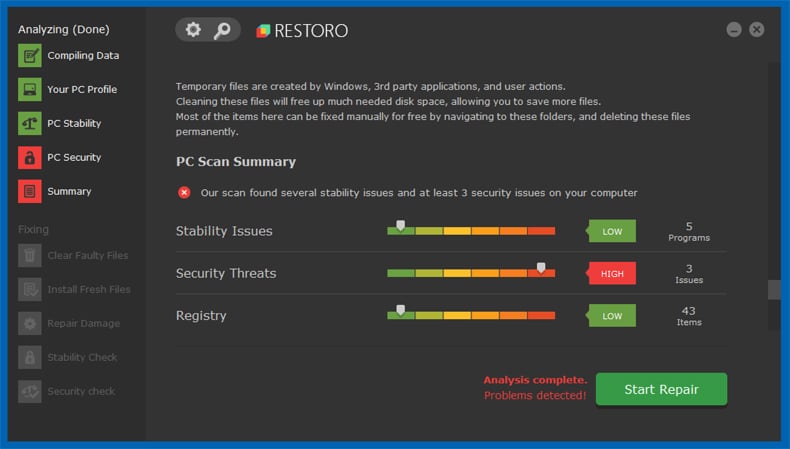Select the Stability Check label
790x449 pixels.
pos(82,357)
